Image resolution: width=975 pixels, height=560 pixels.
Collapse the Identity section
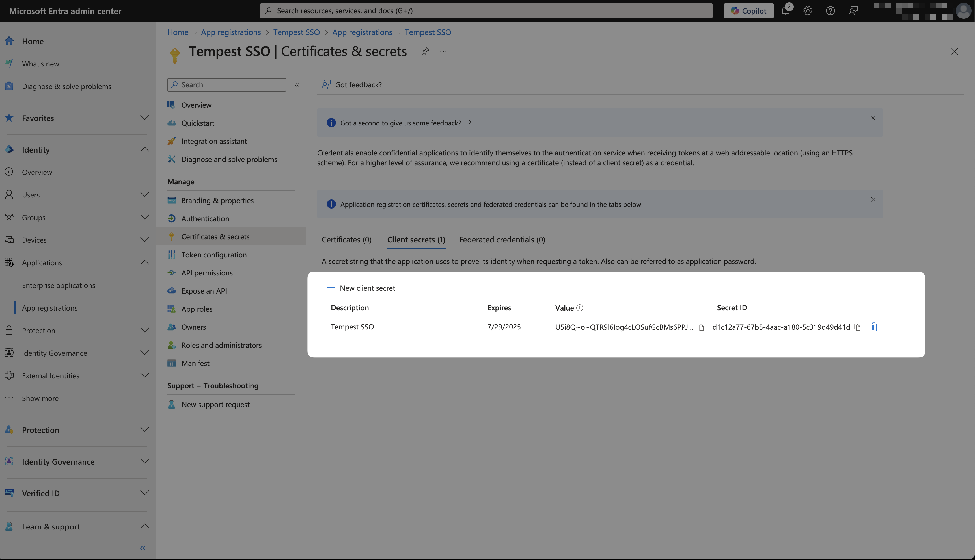(144, 150)
